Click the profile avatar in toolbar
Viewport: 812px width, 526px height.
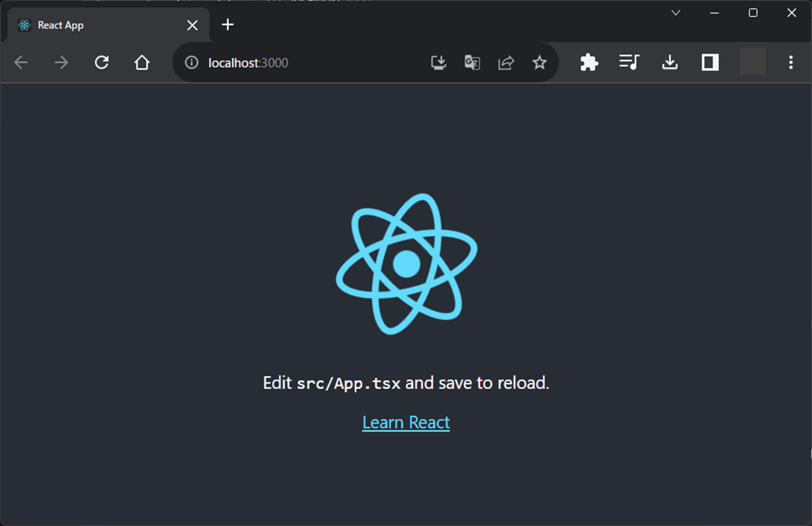(x=752, y=62)
